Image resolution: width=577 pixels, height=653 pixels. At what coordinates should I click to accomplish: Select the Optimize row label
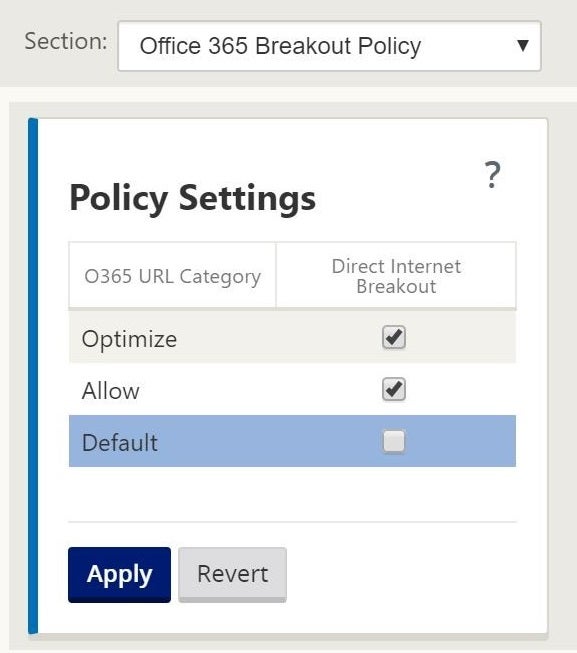[x=129, y=339]
